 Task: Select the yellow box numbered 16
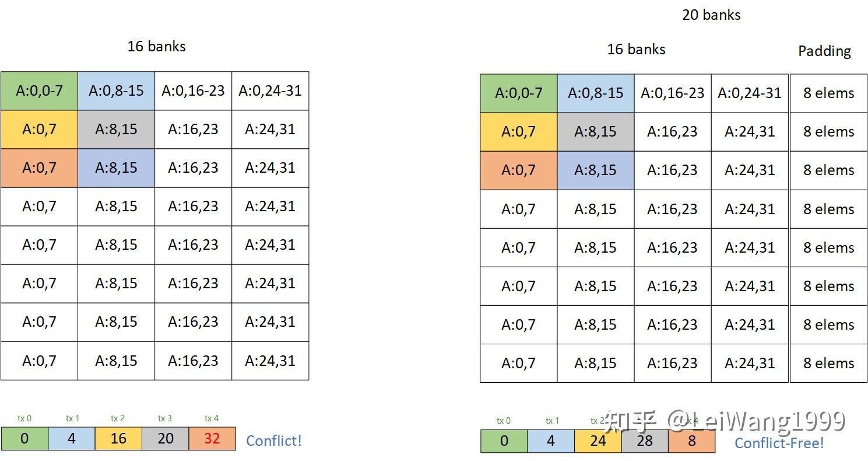point(118,439)
